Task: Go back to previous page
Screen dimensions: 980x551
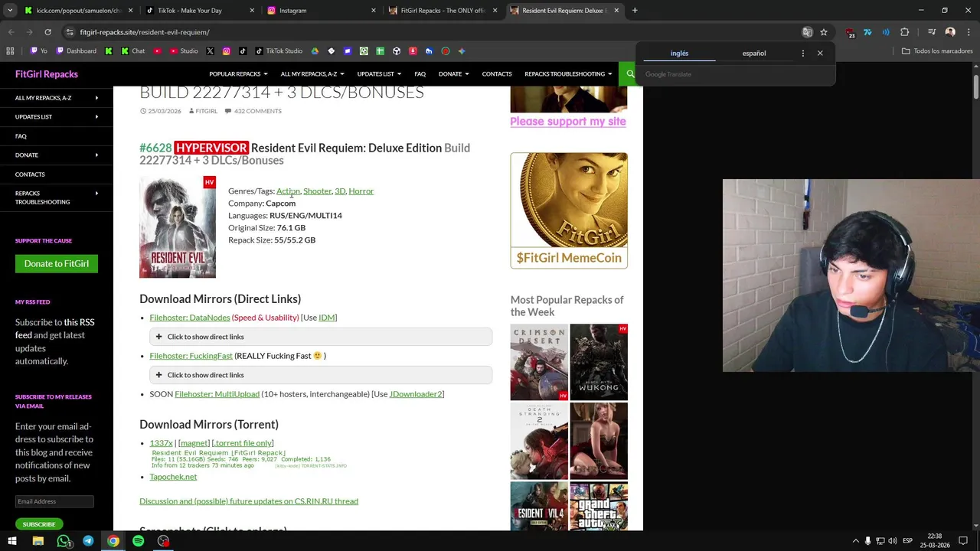Action: point(11,32)
